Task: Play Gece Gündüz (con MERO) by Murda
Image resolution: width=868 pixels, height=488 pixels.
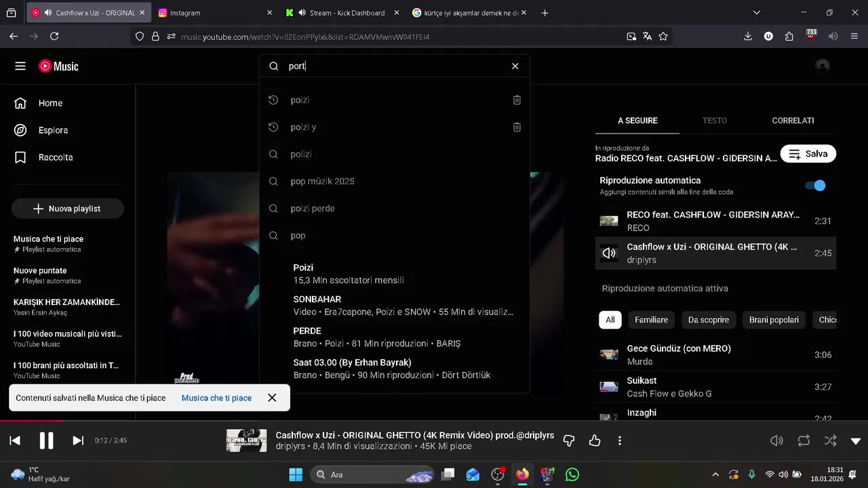Action: pos(715,354)
